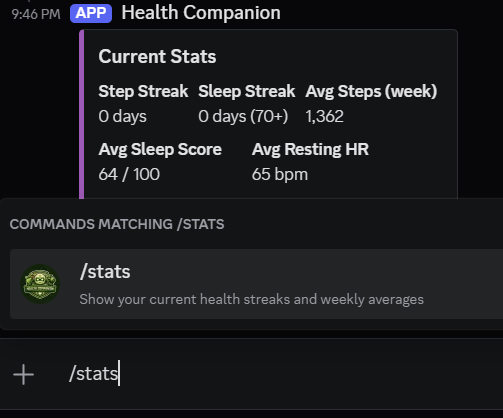Click the Avg Resting HR label
Viewport: 503px width, 418px height.
tap(310, 149)
